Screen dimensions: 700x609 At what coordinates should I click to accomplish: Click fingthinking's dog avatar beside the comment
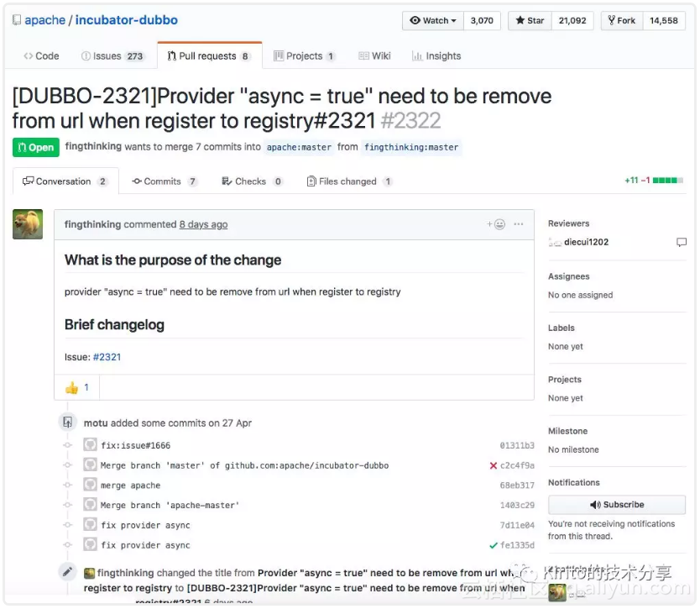coord(28,223)
